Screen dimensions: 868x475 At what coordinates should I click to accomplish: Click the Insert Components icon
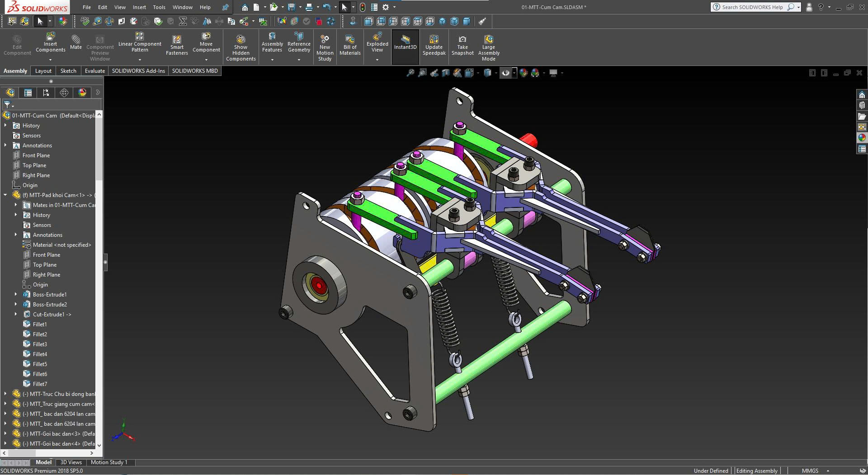click(50, 42)
